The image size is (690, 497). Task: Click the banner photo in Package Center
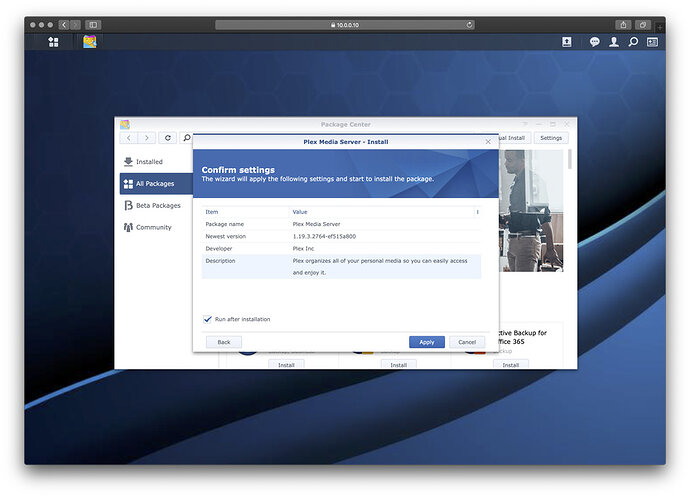coord(531,210)
